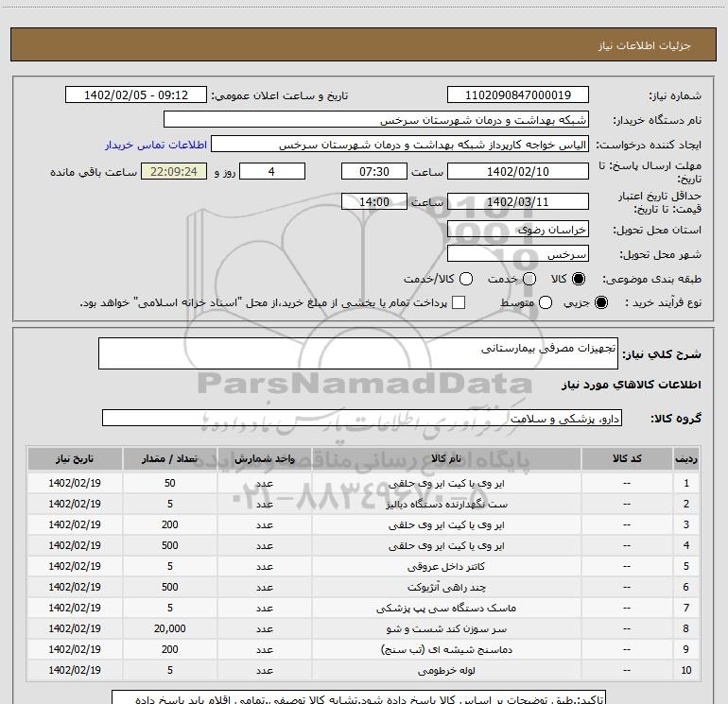728x704 pixels.
Task: Click the ردیف column header
Action: pyautogui.click(x=686, y=458)
